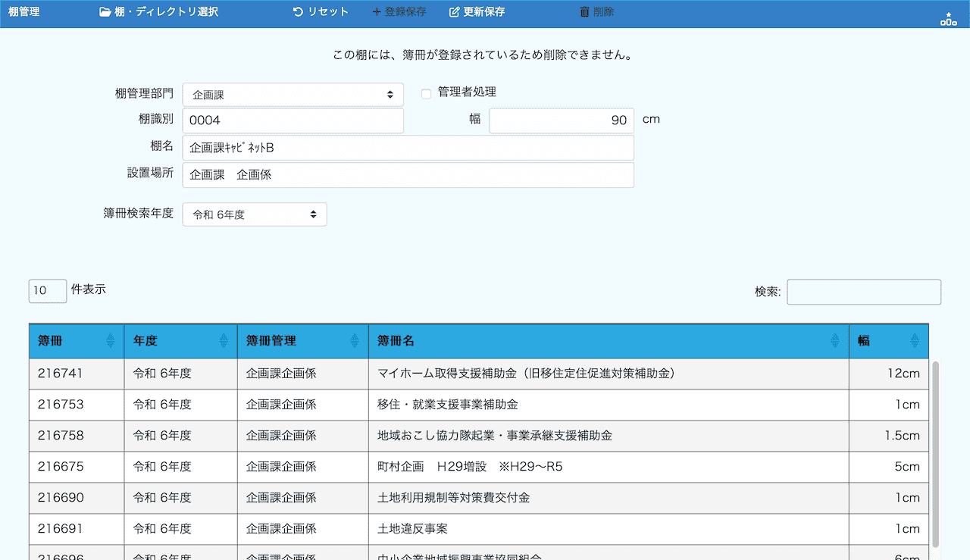Sort by 年度 column arrows icon
Screen dimensions: 970x560
(x=224, y=341)
